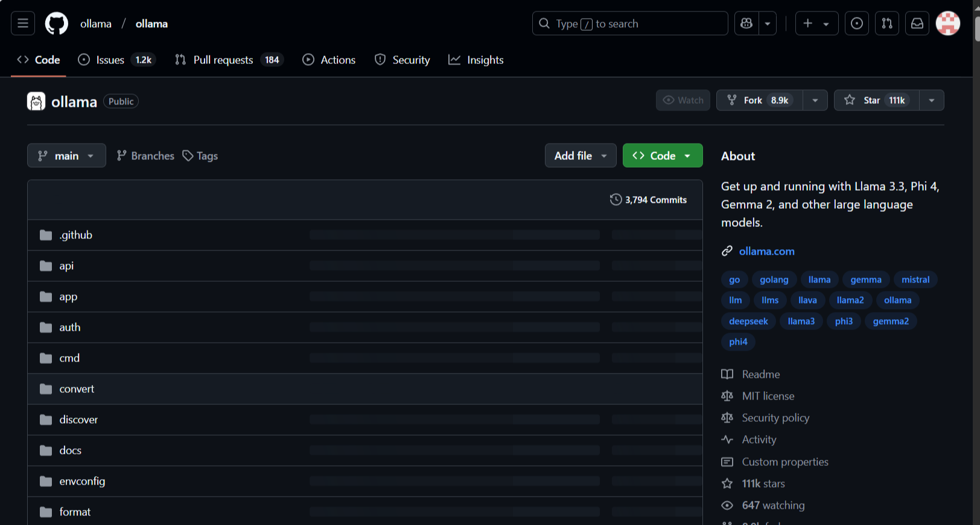Screen dimensions: 980x525
Task: Open the main branch selector dropdown
Action: (66, 156)
